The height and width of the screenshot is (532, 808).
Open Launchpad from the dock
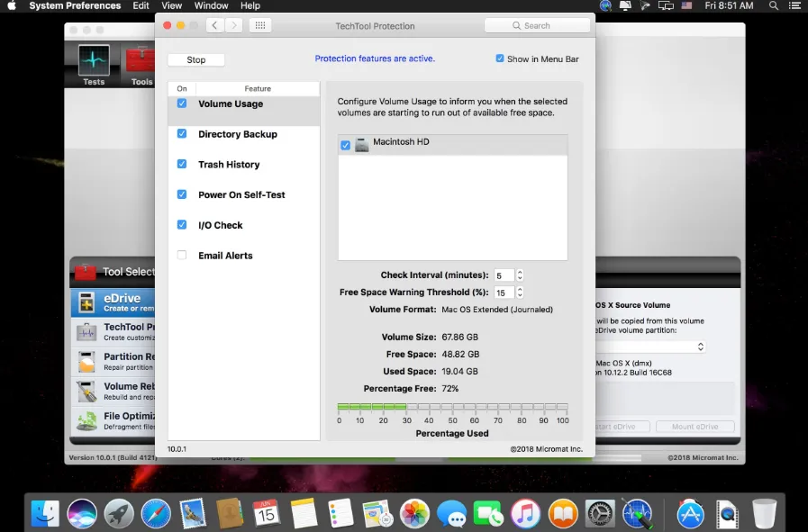[x=119, y=513]
